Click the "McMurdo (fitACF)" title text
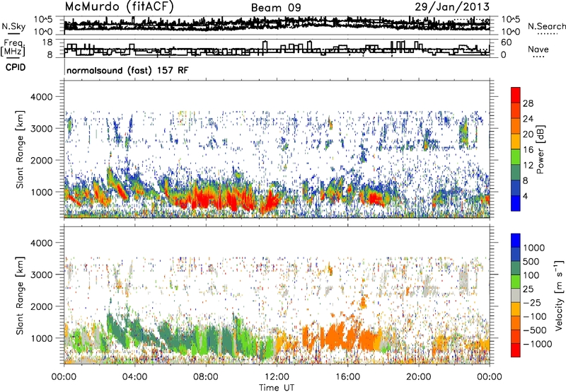 pyautogui.click(x=119, y=6)
